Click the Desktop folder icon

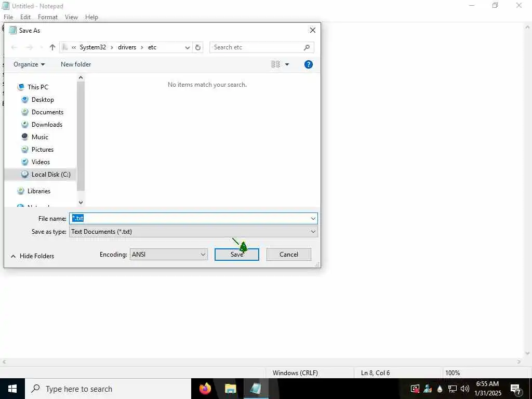click(x=25, y=100)
